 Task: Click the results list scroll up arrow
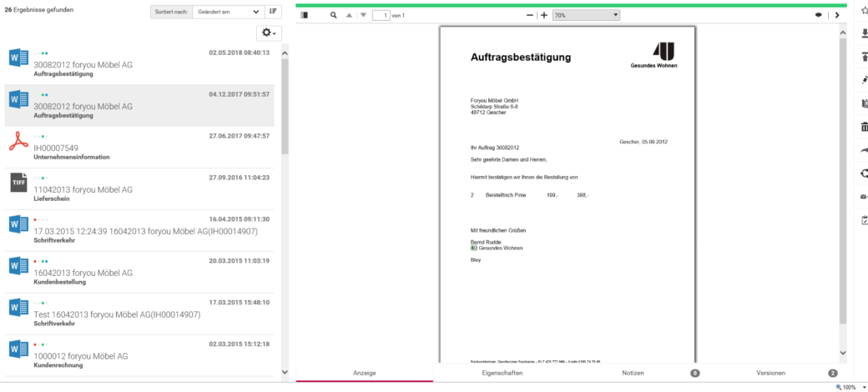point(285,53)
